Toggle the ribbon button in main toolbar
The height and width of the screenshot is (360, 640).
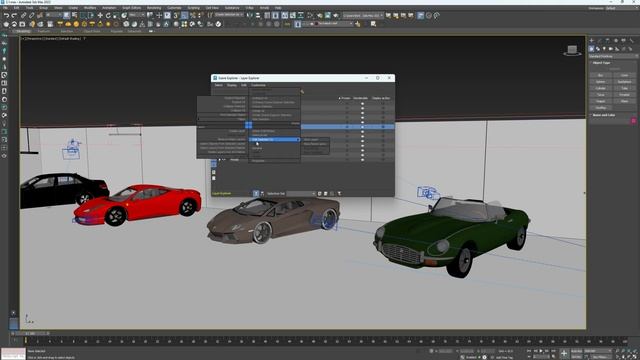pos(284,16)
